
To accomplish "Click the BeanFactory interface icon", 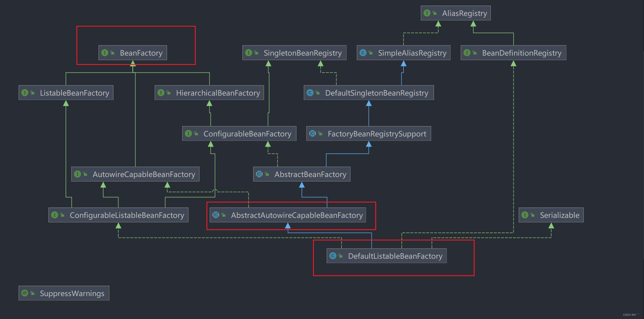I will tap(105, 53).
